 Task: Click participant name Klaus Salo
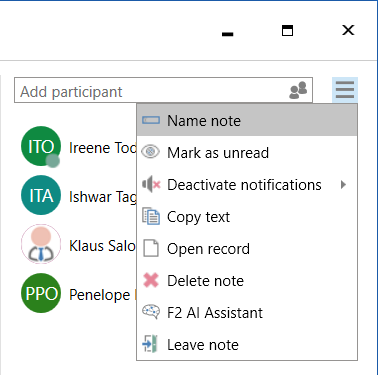pyautogui.click(x=102, y=246)
